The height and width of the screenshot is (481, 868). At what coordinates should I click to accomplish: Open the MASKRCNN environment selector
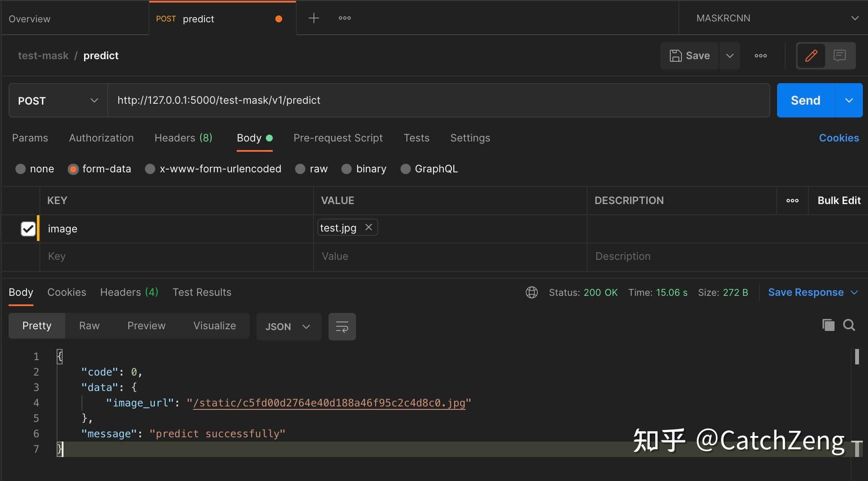(x=773, y=18)
